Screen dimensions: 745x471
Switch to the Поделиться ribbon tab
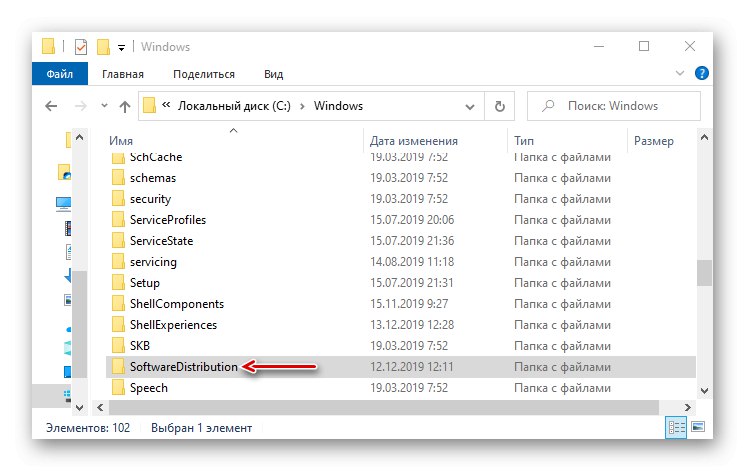click(204, 74)
